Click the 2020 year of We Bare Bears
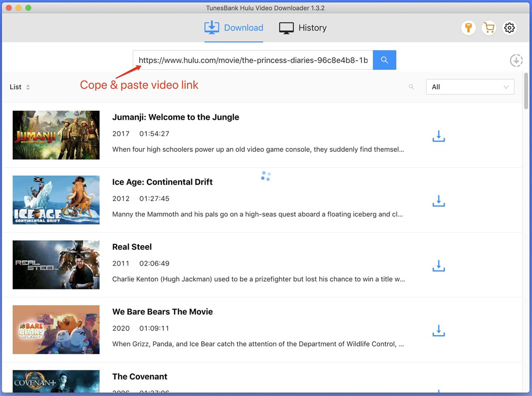This screenshot has height=396, width=532. [121, 328]
